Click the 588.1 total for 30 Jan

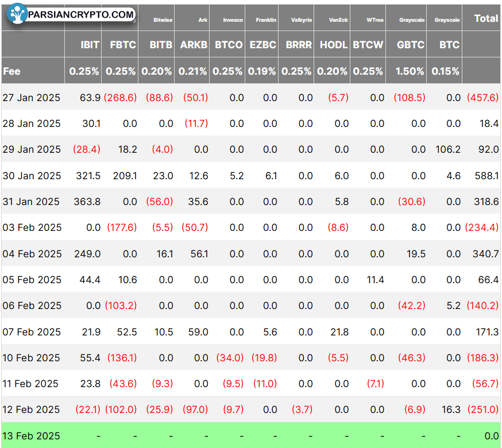[x=486, y=176]
